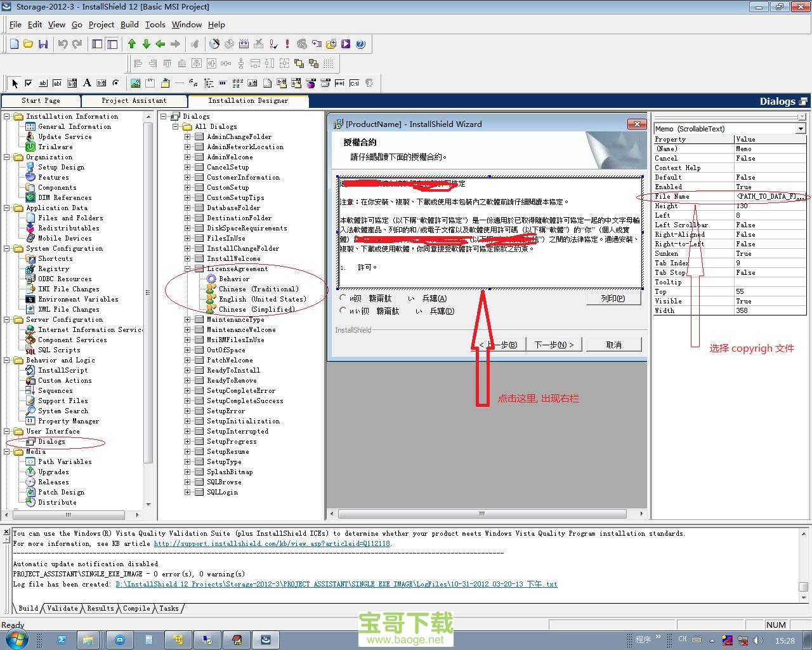The image size is (812, 650).
Task: Click the bring-to-front ordering icon
Action: tap(299, 63)
